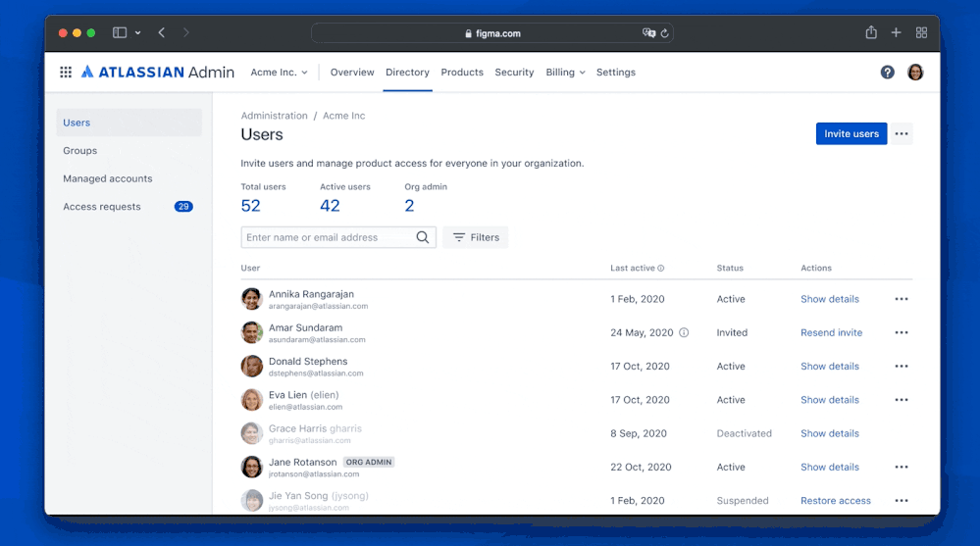Select Users in the sidebar
The height and width of the screenshot is (546, 980).
(129, 123)
